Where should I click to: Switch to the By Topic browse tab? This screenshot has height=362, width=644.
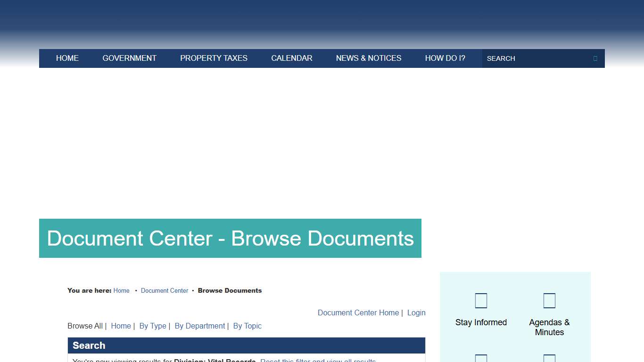point(247,326)
